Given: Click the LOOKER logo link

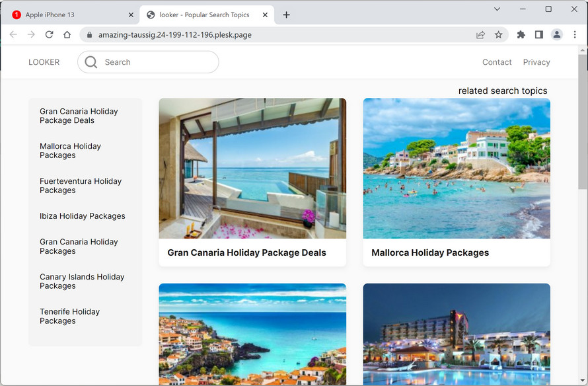Looking at the screenshot, I should [44, 62].
